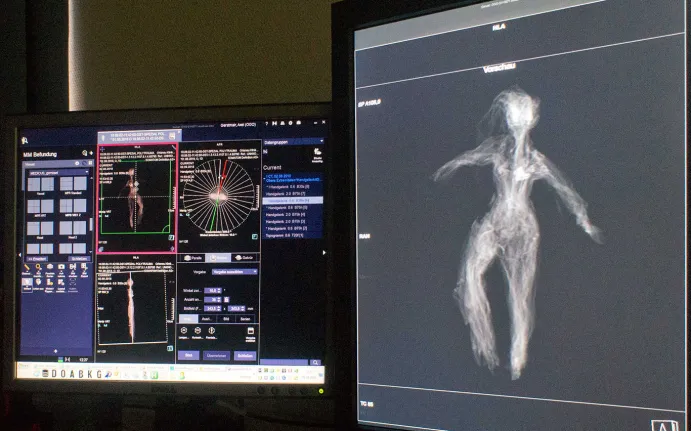Select the first highlighted sub-tab below the Bildfeld row
The image size is (691, 431).
pyautogui.click(x=188, y=319)
